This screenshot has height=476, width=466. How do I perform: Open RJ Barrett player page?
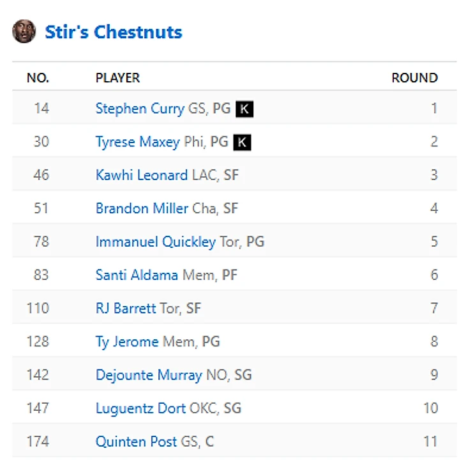(125, 308)
